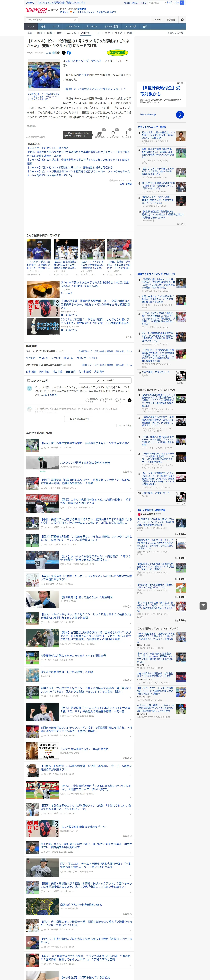Select the エキスパート tab
Image resolution: width=210 pixels, height=980 pixels.
pos(72,27)
